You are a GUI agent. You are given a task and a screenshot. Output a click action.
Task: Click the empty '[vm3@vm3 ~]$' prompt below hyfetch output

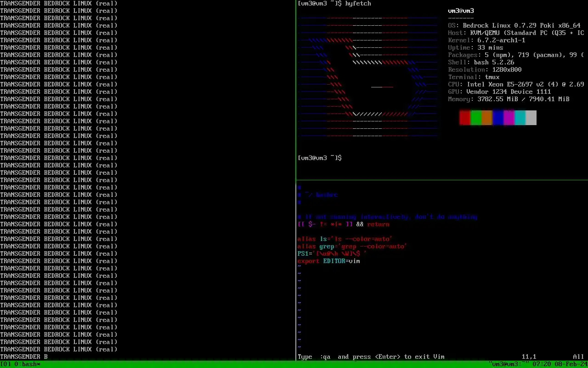[x=320, y=158]
